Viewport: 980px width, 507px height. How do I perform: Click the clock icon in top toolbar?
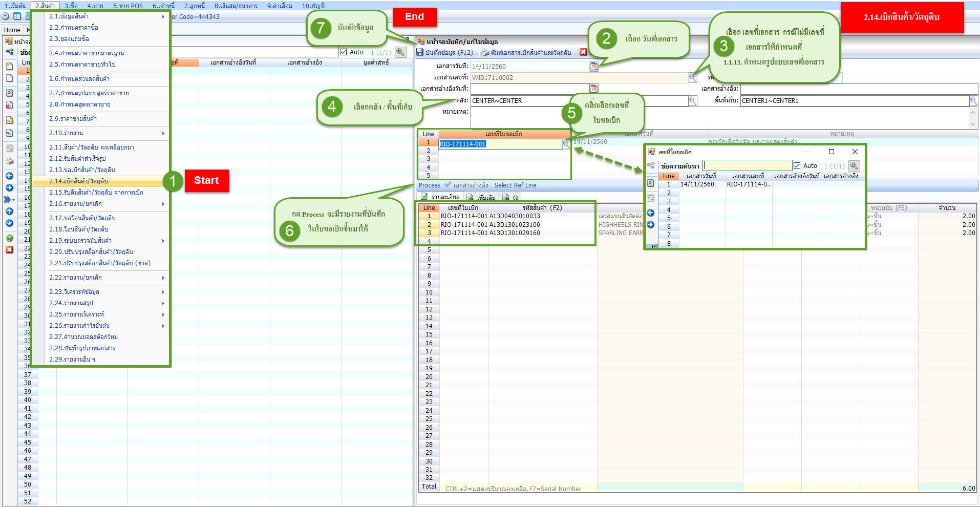(6, 16)
